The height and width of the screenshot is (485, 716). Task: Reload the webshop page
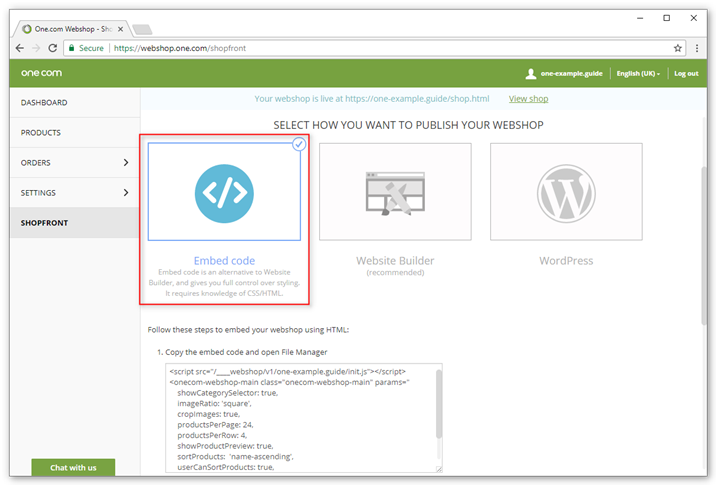[x=53, y=48]
